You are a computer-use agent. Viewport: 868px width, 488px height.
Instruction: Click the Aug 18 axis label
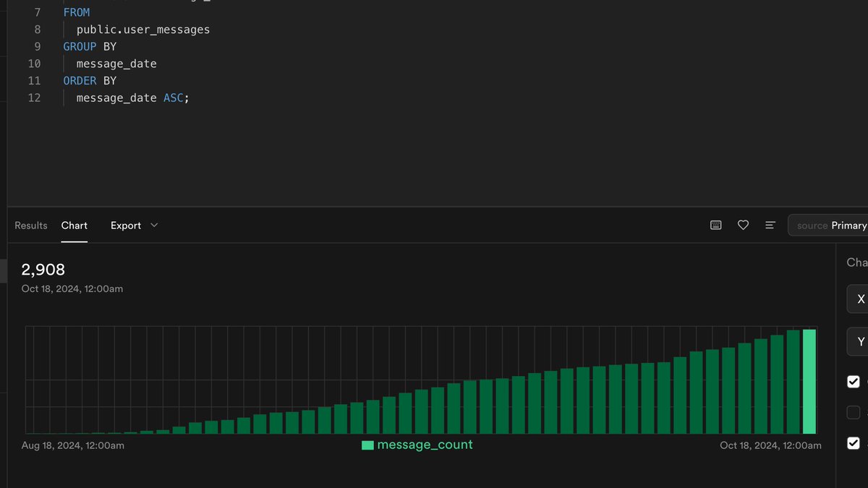[72, 445]
